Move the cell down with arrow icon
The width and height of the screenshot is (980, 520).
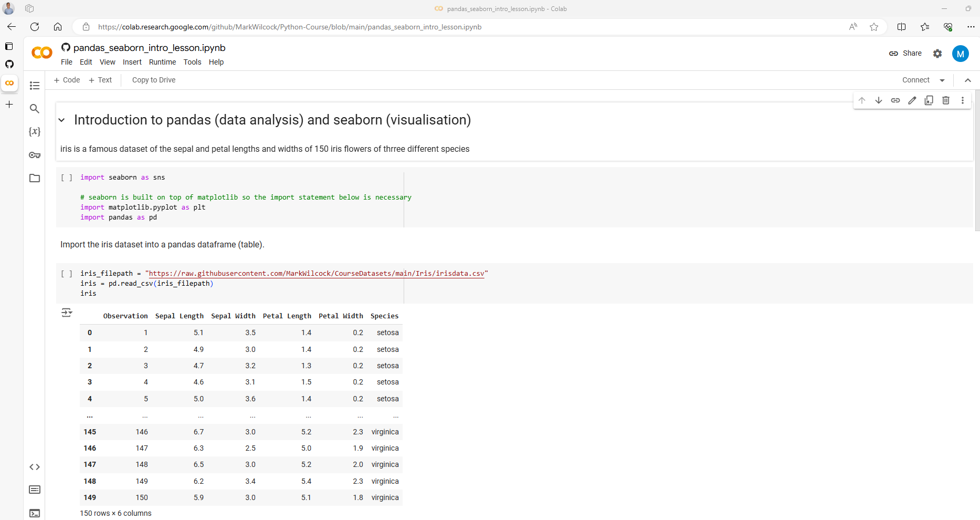pyautogui.click(x=879, y=100)
